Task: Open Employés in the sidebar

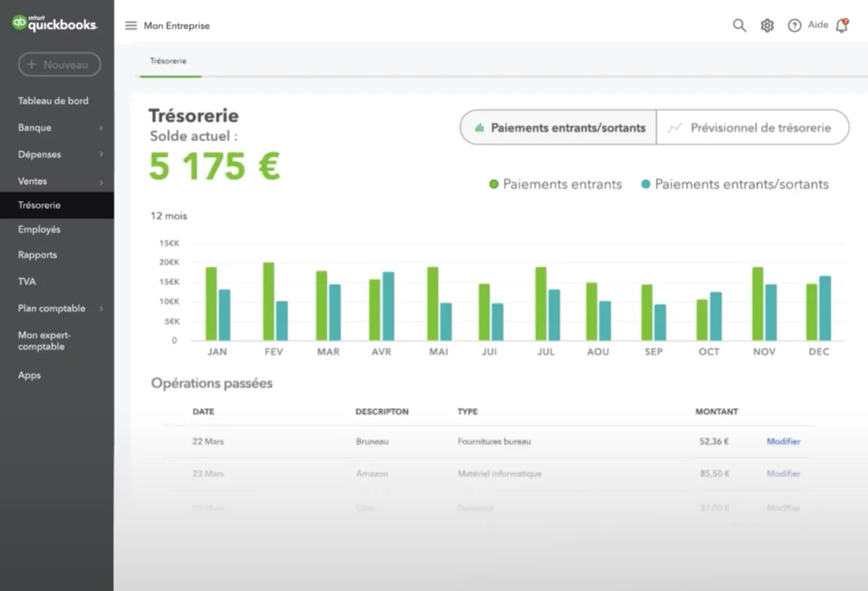Action: tap(39, 229)
